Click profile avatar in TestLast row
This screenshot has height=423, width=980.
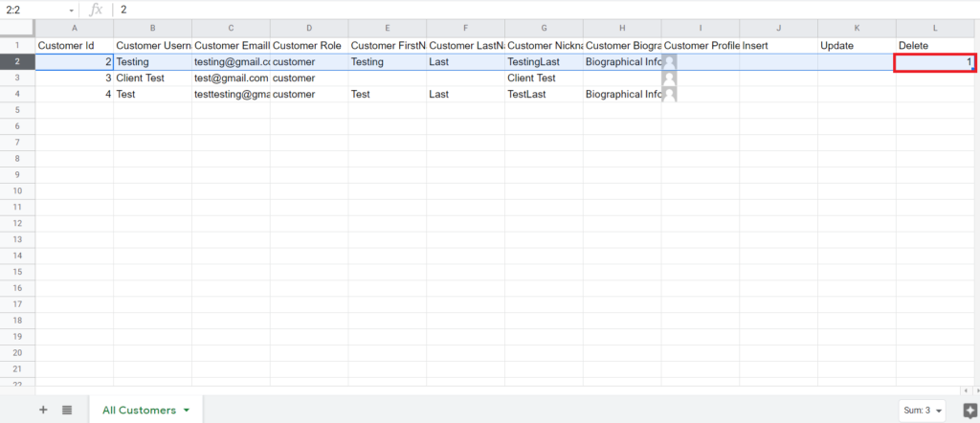tap(669, 95)
